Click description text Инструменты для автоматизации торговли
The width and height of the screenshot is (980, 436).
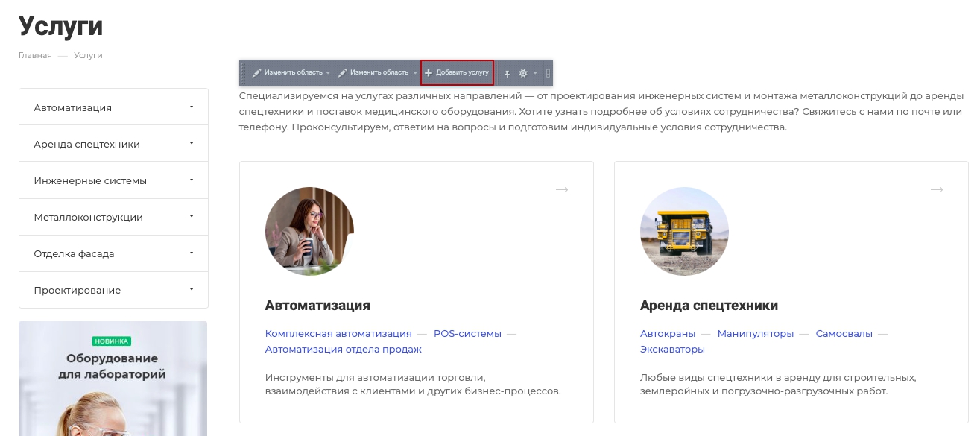point(413,384)
